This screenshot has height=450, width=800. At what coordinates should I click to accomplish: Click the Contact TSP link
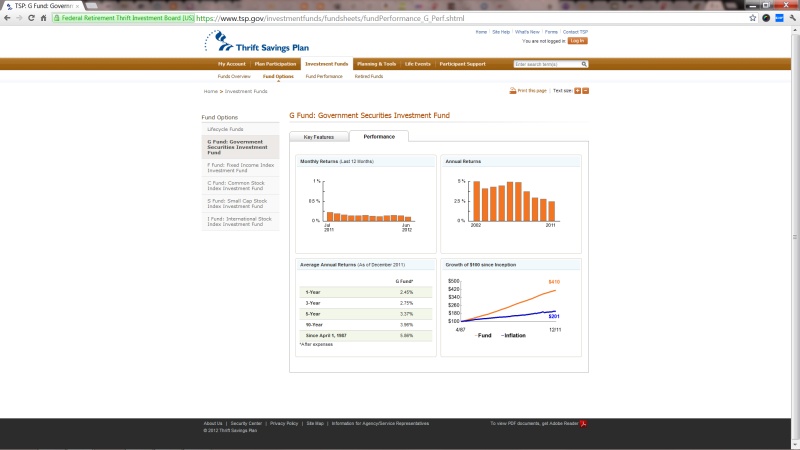click(x=576, y=32)
